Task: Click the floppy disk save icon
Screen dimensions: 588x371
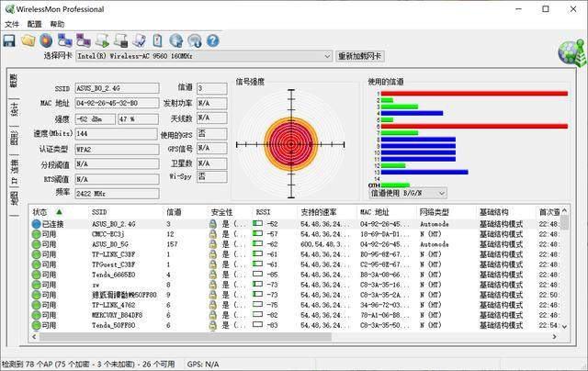Action: pyautogui.click(x=9, y=40)
